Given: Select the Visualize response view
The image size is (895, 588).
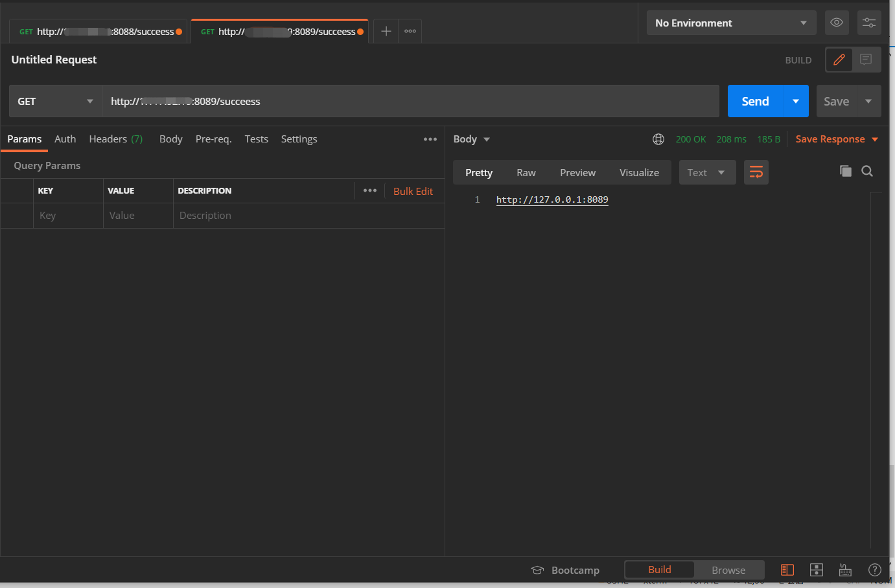Looking at the screenshot, I should [639, 172].
